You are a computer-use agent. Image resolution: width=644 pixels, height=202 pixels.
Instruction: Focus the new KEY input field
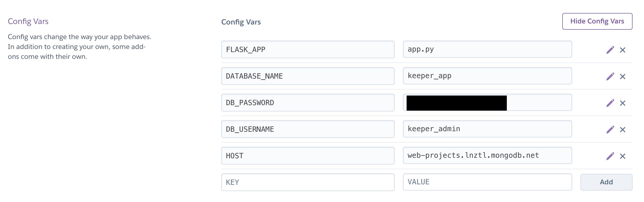(x=308, y=182)
